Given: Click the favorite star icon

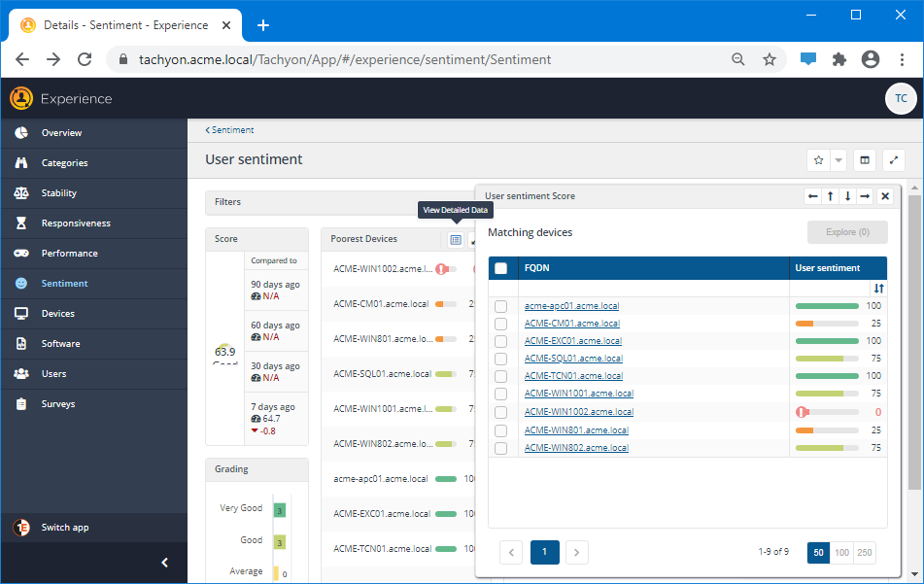Looking at the screenshot, I should (818, 159).
